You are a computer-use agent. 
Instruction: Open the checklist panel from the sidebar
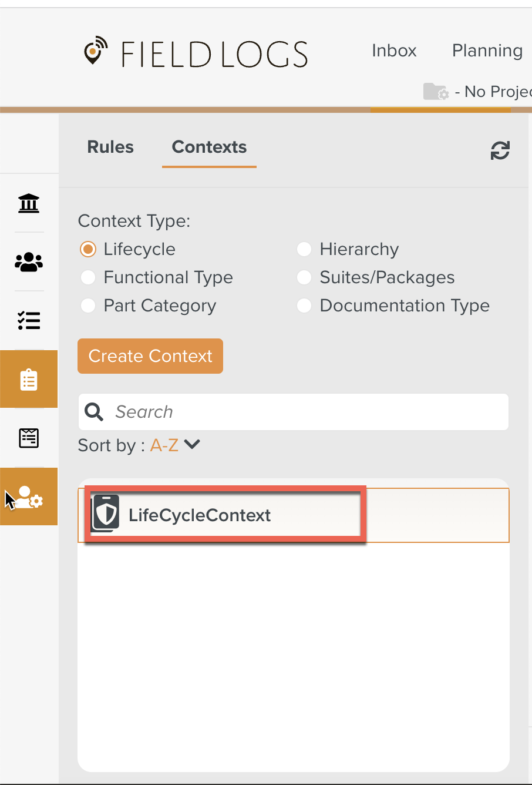[x=29, y=321]
